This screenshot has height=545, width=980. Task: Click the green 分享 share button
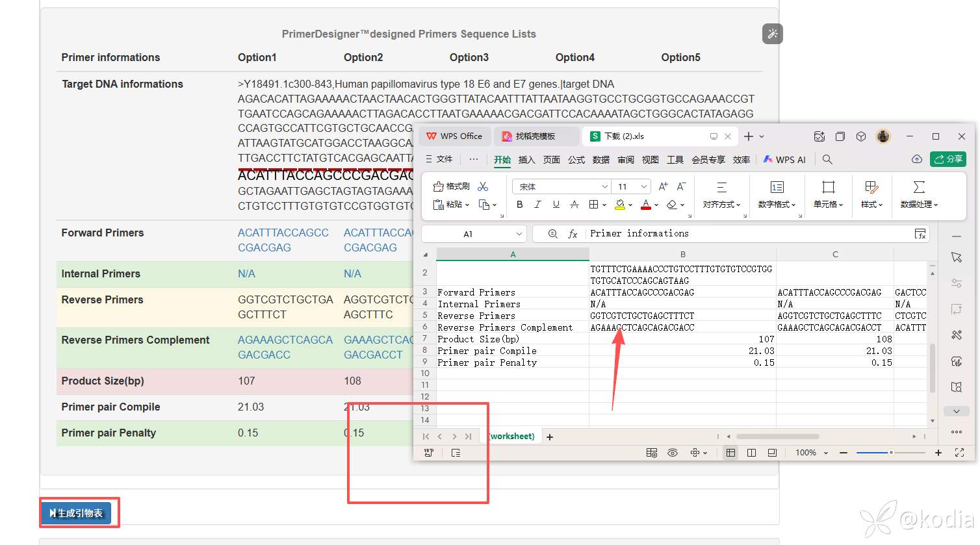pos(948,159)
